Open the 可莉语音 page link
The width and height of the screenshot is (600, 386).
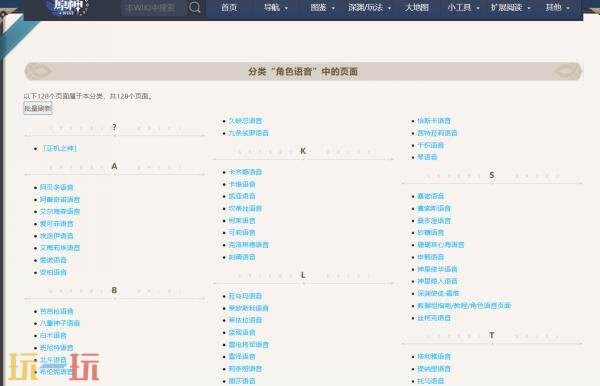click(x=242, y=232)
